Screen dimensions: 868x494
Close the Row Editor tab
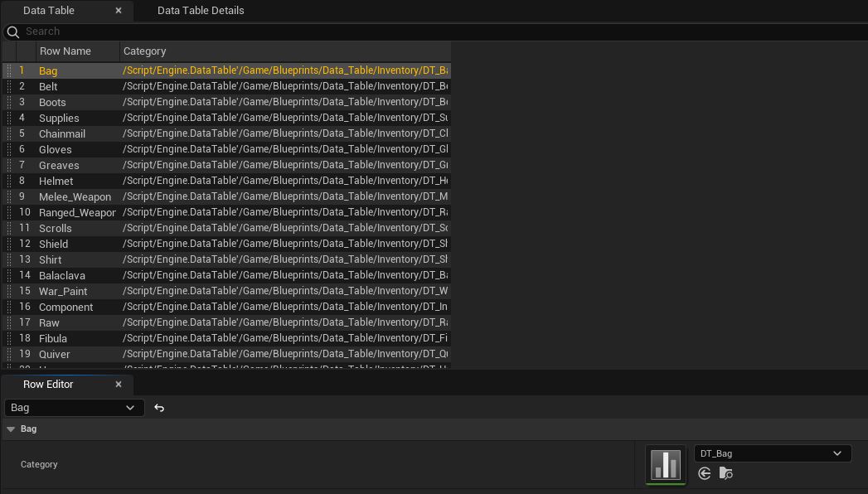point(119,385)
